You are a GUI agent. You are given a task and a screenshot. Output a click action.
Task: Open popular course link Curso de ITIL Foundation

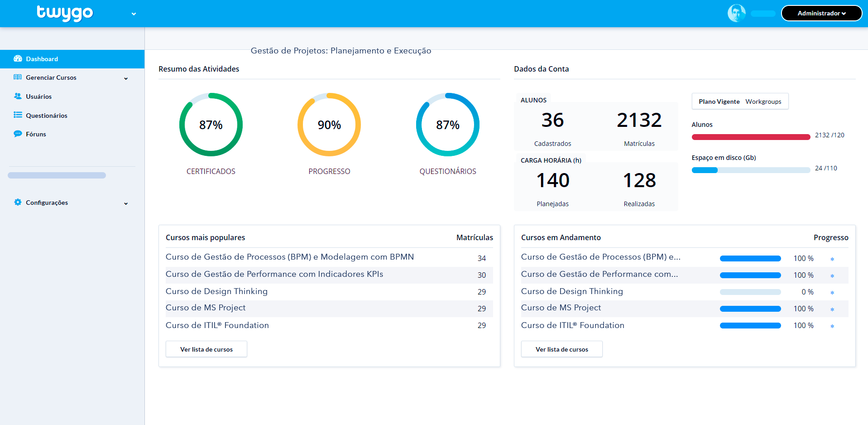point(217,325)
